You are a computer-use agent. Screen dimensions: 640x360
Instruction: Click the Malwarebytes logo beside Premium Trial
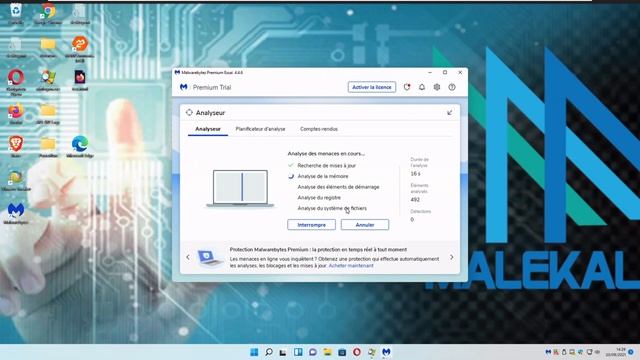coord(184,87)
